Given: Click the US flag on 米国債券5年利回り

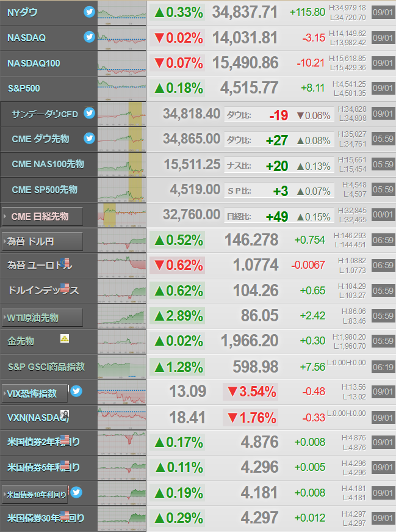Looking at the screenshot, I should click(x=65, y=465).
